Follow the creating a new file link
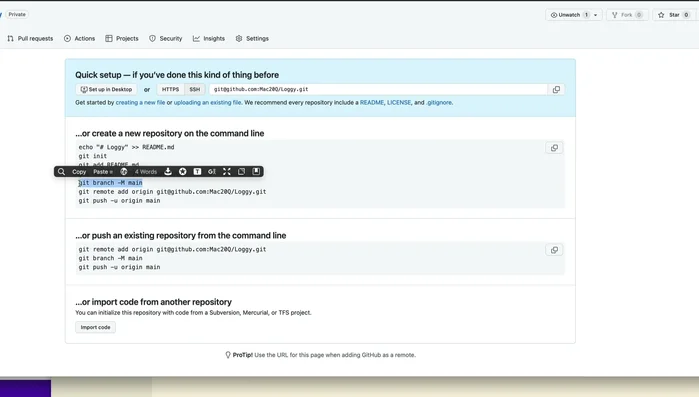This screenshot has height=397, width=699. pyautogui.click(x=140, y=102)
